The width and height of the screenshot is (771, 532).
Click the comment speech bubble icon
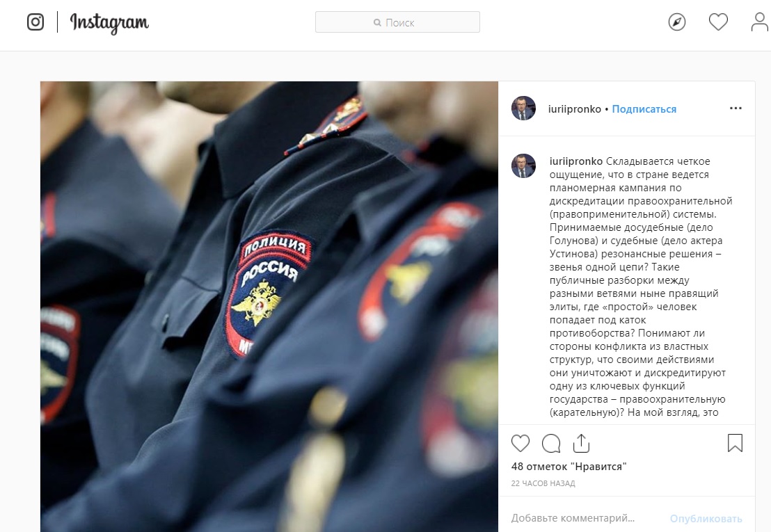[x=551, y=443]
